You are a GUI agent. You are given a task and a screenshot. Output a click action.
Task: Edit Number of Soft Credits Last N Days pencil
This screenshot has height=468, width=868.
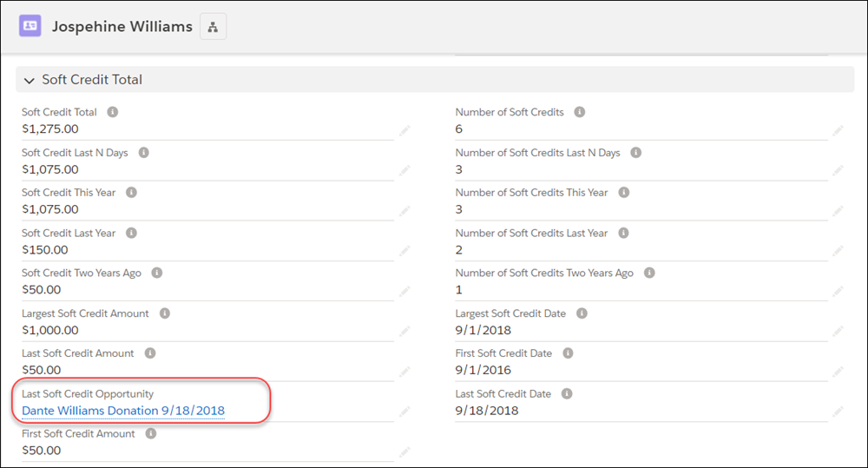point(838,170)
